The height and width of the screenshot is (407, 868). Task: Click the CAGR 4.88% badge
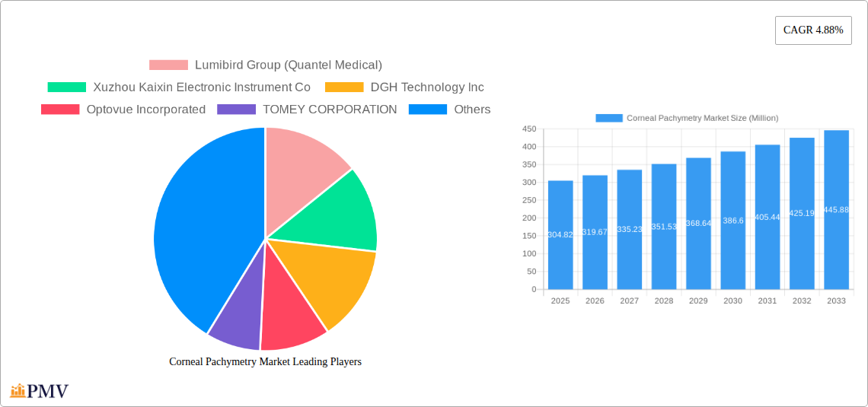[813, 30]
